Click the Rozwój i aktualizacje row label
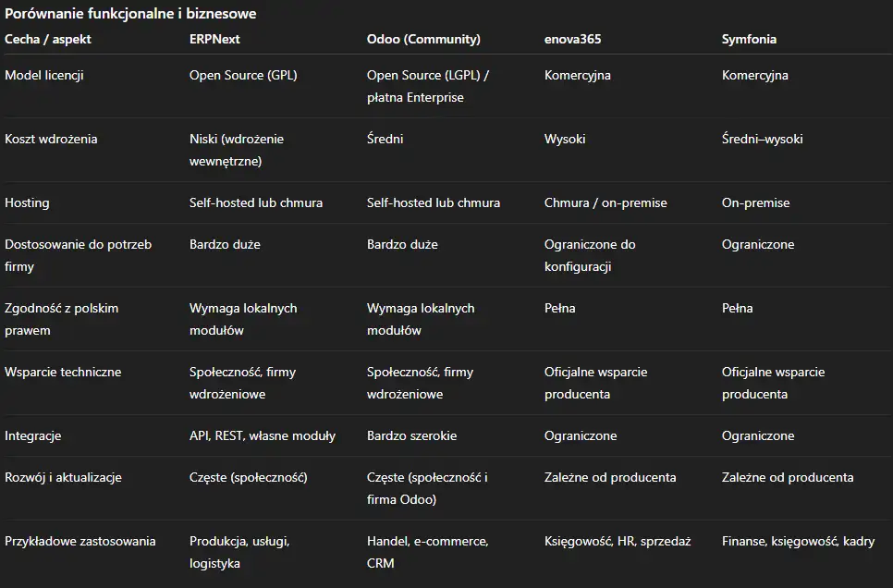The image size is (893, 588). (x=63, y=478)
